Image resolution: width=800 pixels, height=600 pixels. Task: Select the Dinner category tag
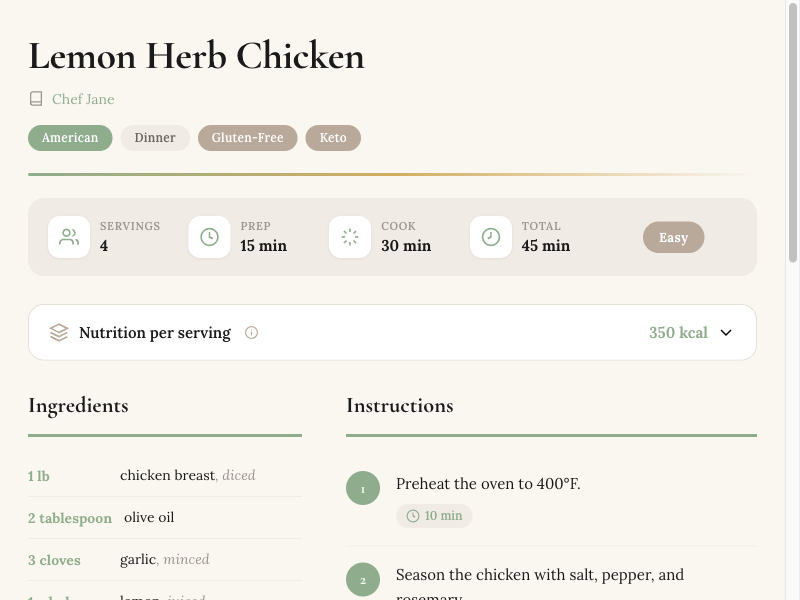click(x=155, y=138)
